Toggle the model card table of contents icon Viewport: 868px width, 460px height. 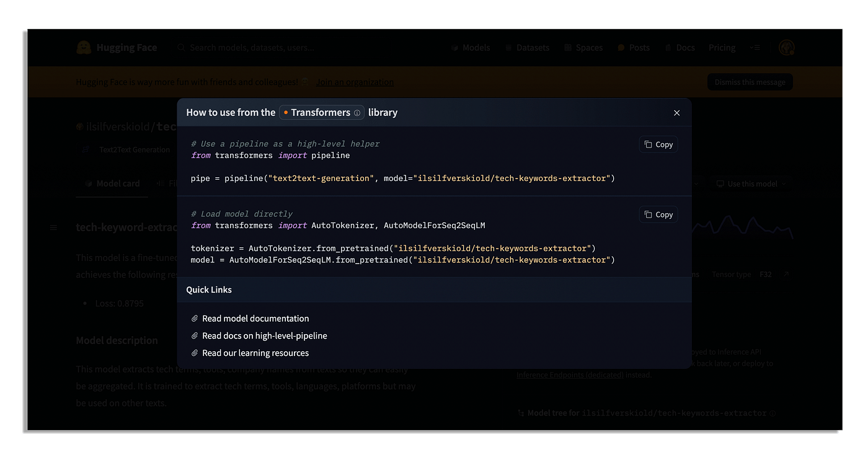tap(53, 228)
